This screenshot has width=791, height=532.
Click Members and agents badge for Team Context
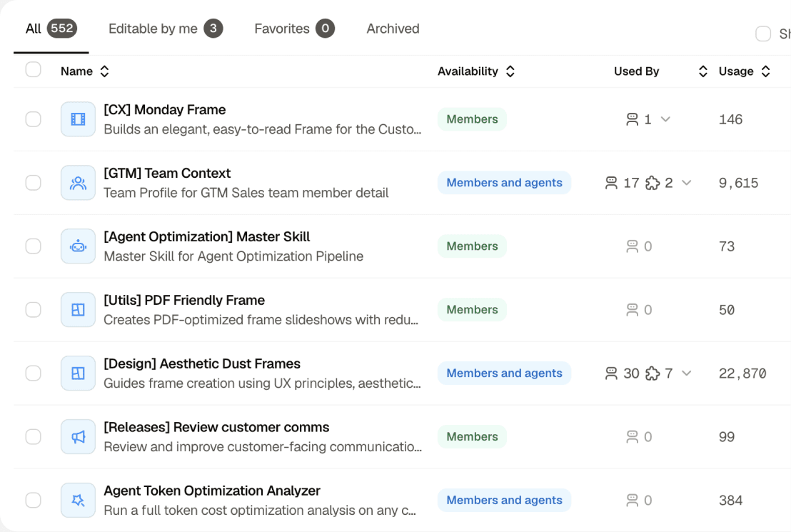505,183
